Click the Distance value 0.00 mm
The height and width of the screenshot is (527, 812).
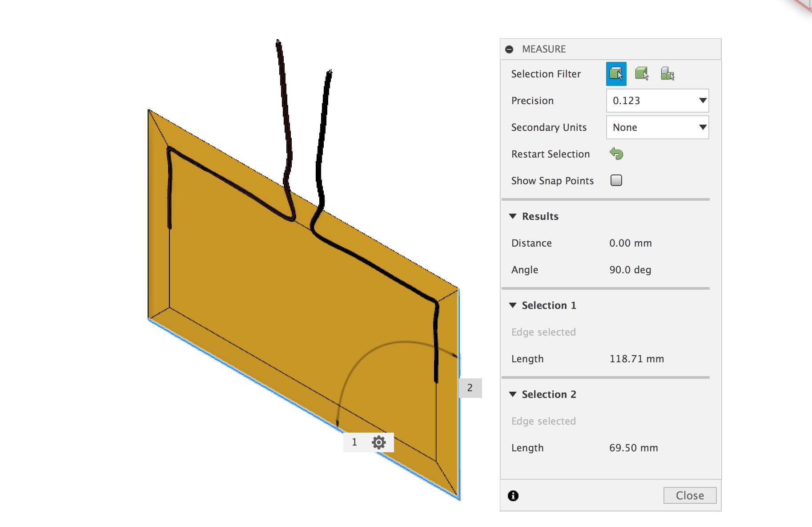tap(631, 243)
